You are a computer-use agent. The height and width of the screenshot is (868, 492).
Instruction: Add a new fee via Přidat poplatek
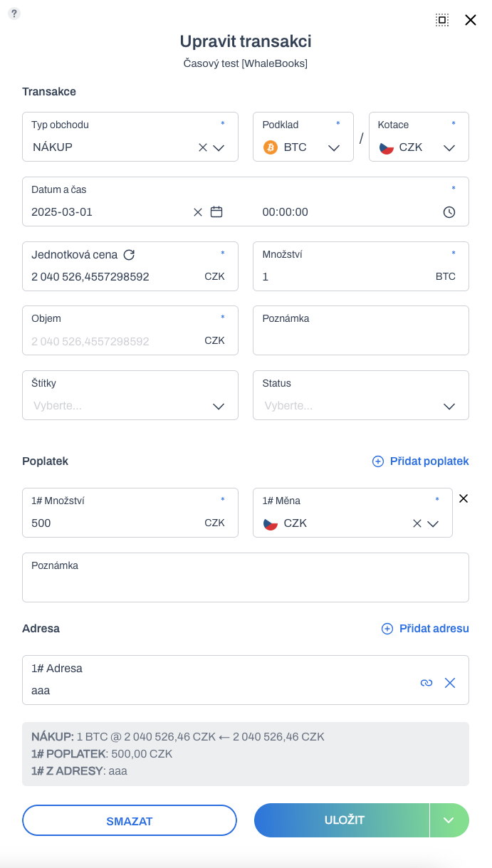421,461
